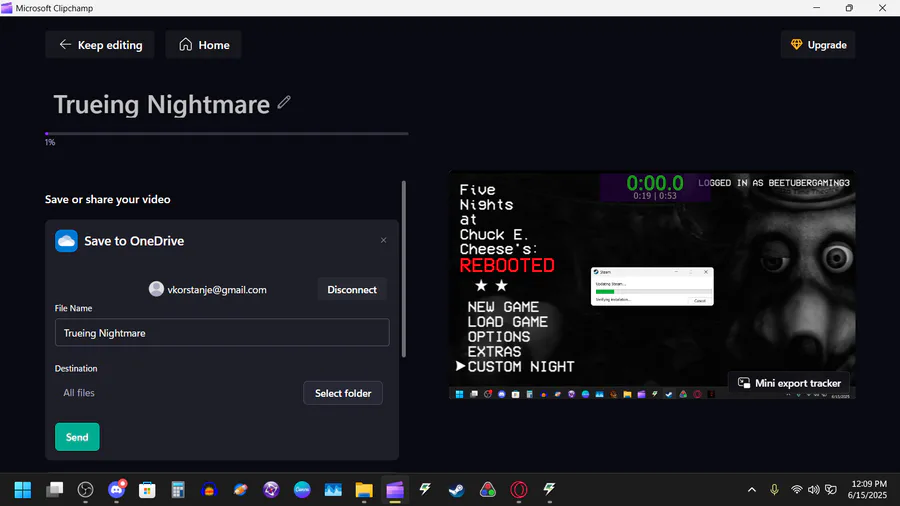Open Steam from the taskbar

[457, 489]
